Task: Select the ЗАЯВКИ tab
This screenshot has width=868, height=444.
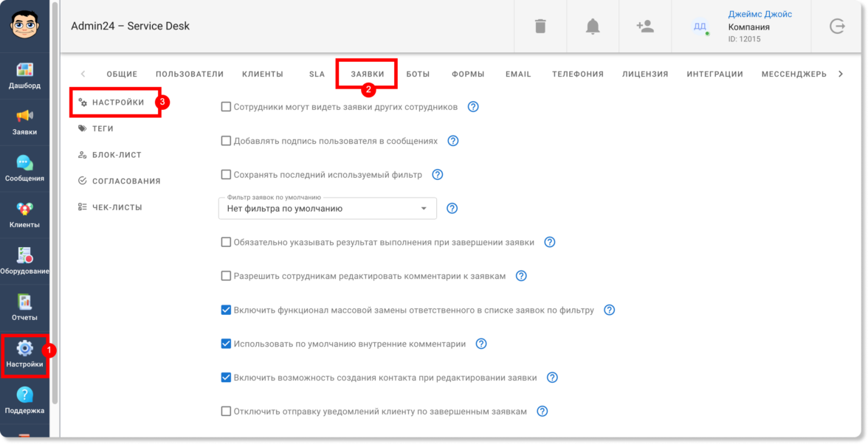Action: (x=367, y=74)
